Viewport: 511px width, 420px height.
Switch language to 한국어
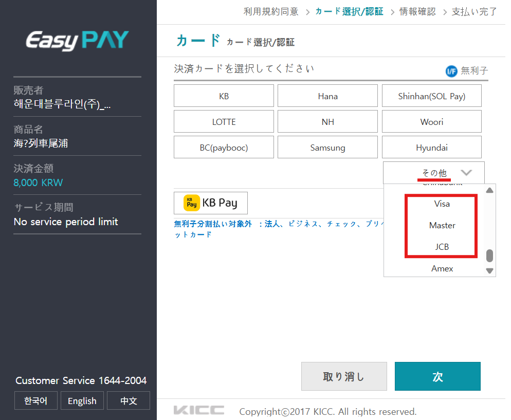[35, 401]
